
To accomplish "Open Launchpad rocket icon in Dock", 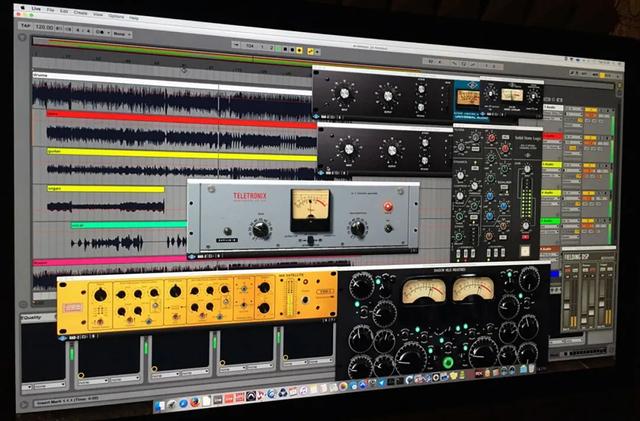I will pyautogui.click(x=172, y=405).
